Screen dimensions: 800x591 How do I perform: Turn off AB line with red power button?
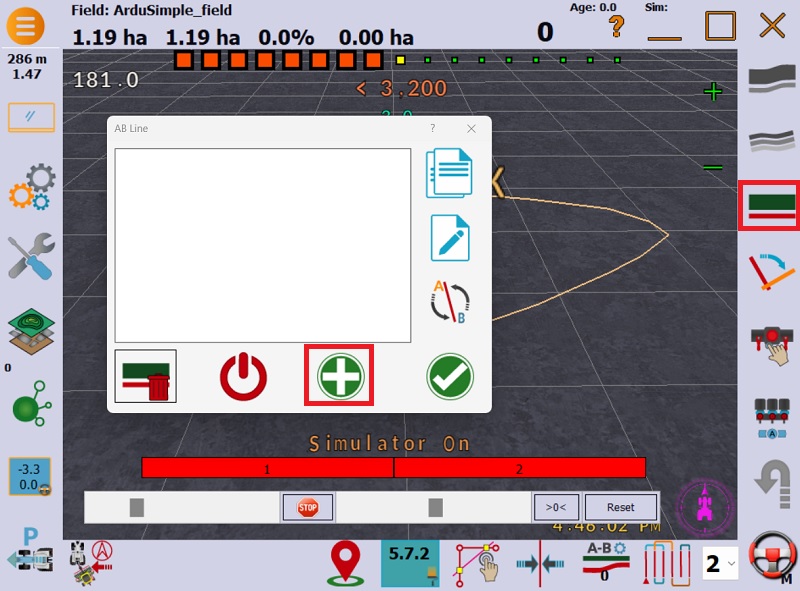(244, 376)
